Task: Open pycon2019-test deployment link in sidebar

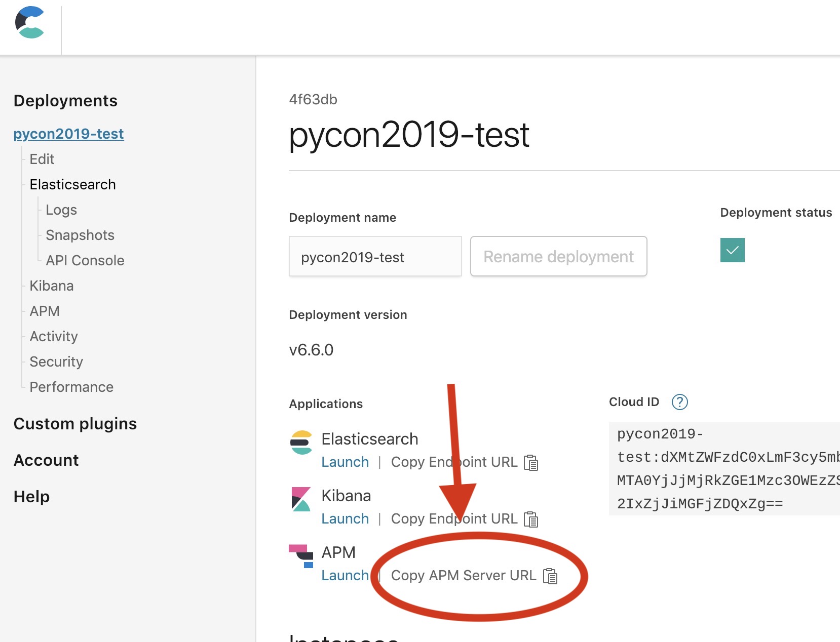Action: point(68,134)
